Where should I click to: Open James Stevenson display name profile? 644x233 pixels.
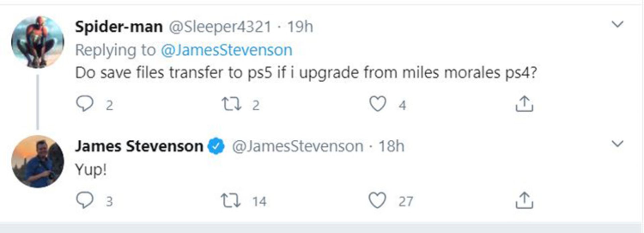tap(139, 146)
